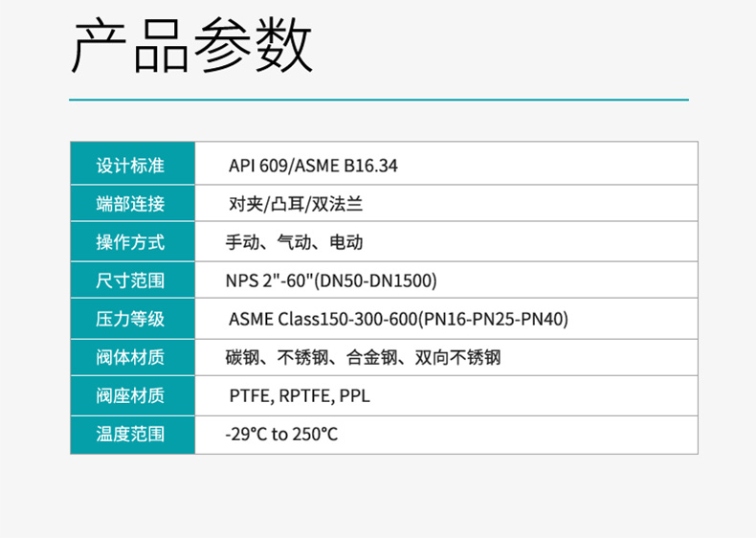This screenshot has height=538, width=756.
Task: Click the 对夹/凸耳/双法兰 value
Action: coord(296,204)
